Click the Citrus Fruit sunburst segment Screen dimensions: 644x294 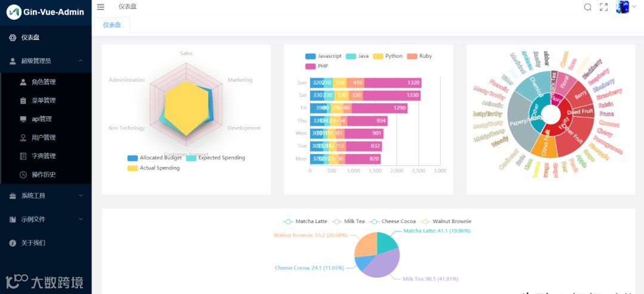[544, 146]
